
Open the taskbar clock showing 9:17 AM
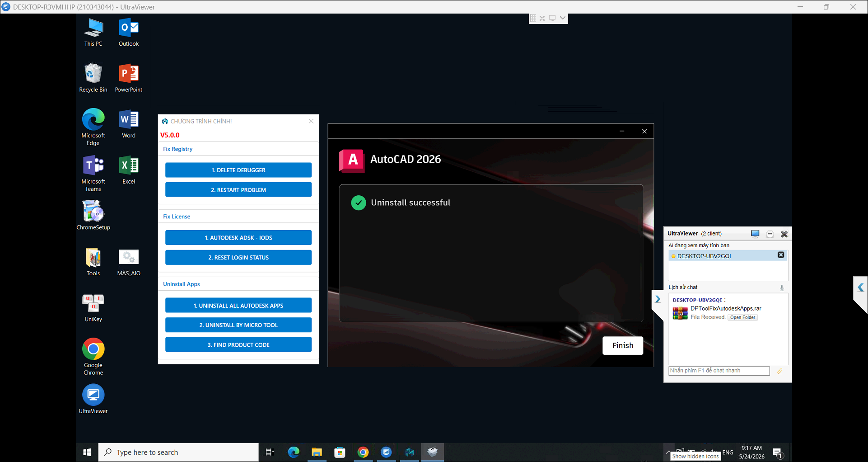752,452
